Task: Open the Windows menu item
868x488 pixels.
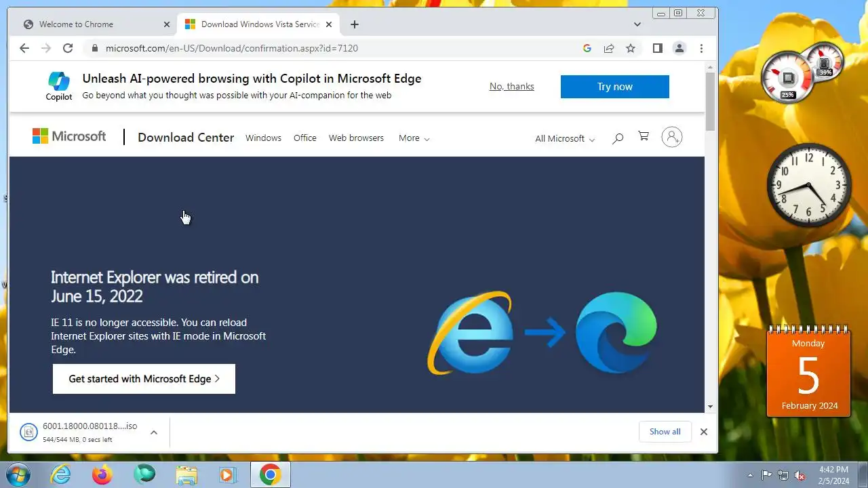Action: 263,138
